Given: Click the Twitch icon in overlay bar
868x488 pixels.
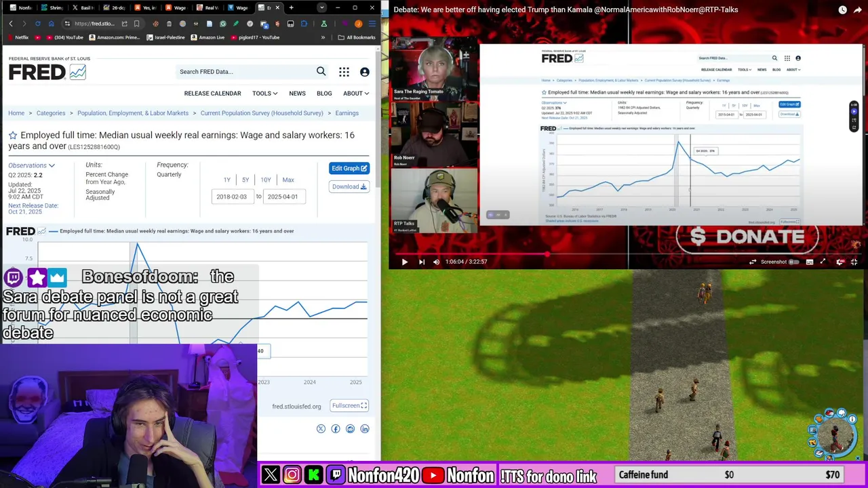Looking at the screenshot, I should point(336,475).
